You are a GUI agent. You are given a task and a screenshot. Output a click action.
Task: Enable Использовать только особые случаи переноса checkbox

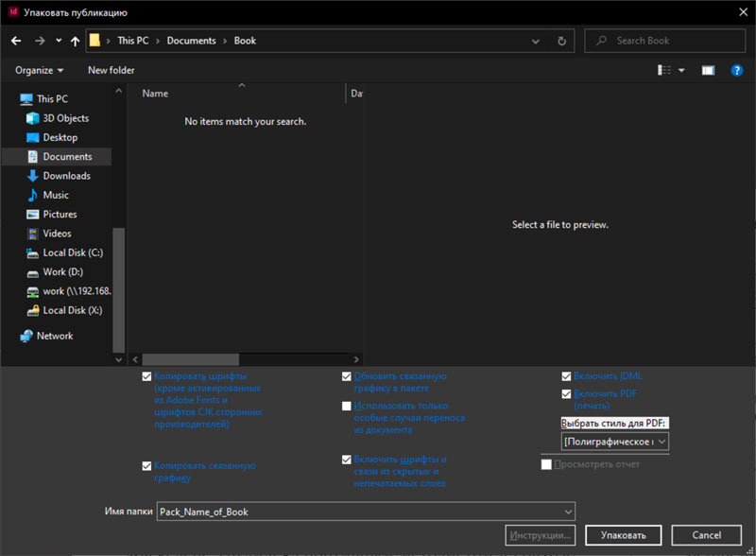click(x=347, y=406)
